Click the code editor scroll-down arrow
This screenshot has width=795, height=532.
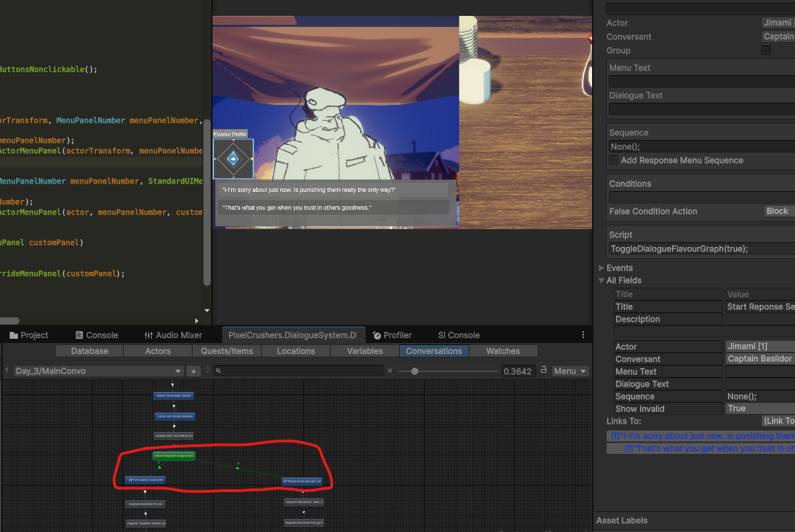(207, 311)
